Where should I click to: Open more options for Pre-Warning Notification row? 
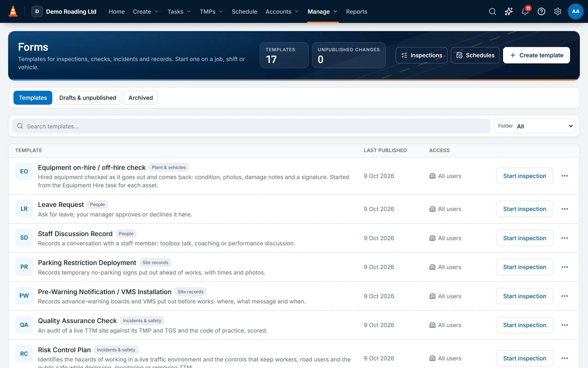point(565,296)
